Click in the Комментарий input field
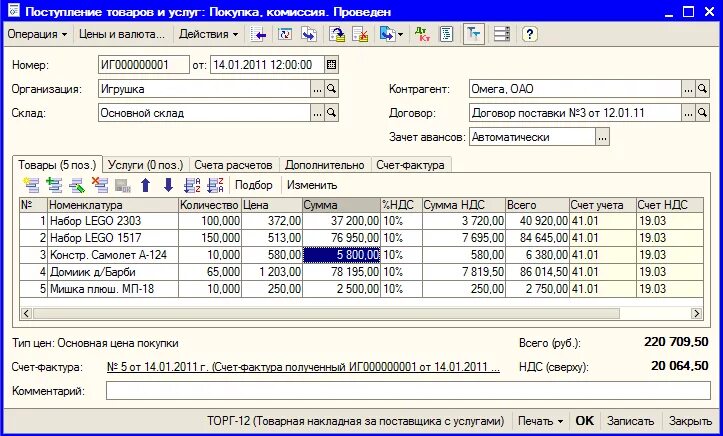This screenshot has height=436, width=723. coord(408,391)
